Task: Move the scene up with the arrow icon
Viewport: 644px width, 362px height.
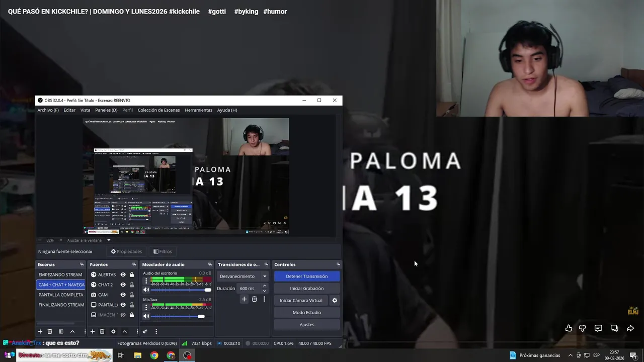Action: pyautogui.click(x=72, y=331)
